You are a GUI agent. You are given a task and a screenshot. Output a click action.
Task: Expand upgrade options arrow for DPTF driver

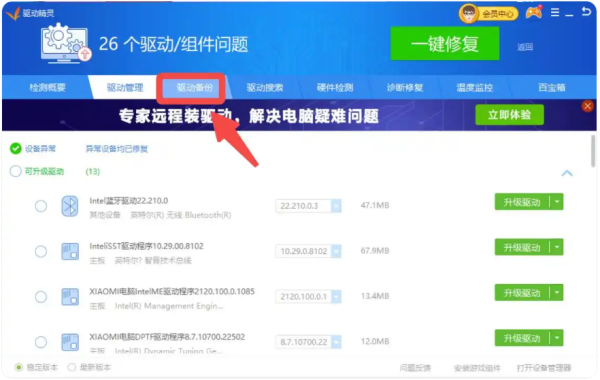(x=557, y=338)
